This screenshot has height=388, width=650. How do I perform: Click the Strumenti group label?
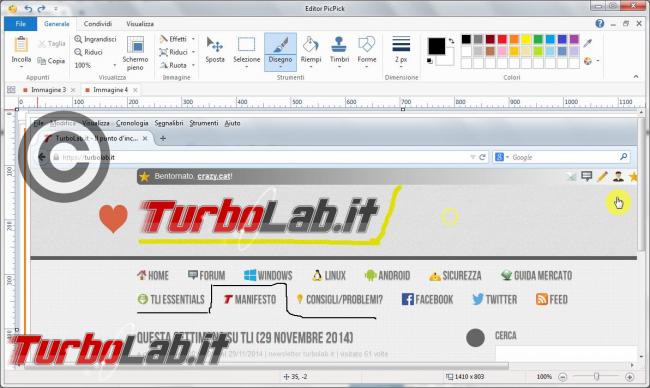(290, 78)
